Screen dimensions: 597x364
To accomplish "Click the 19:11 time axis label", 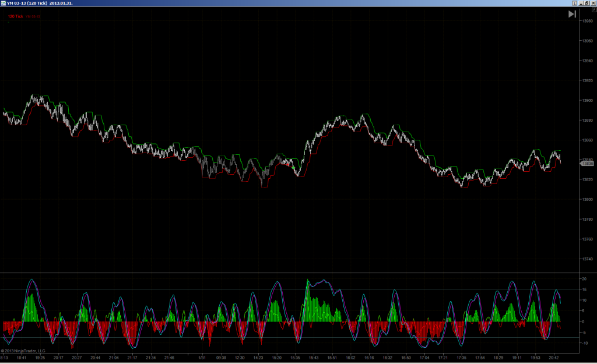I will [517, 358].
